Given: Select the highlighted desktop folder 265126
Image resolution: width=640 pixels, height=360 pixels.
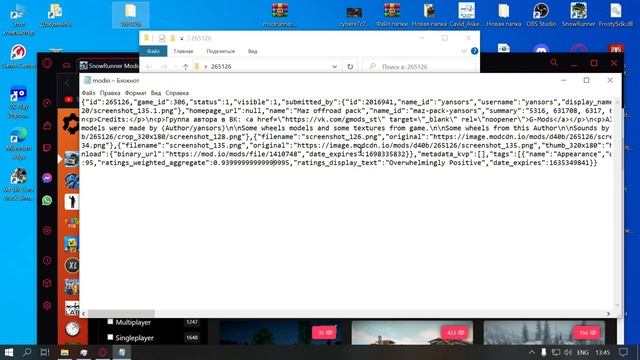Looking at the screenshot, I should [131, 15].
